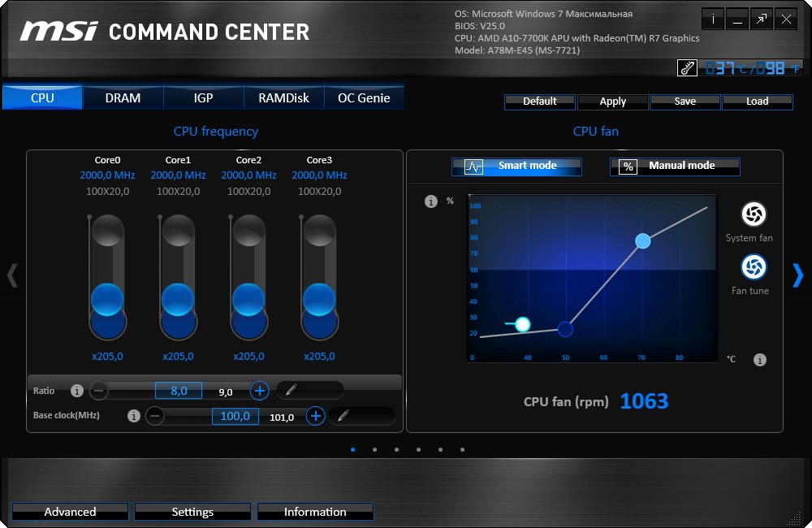The image size is (812, 528).
Task: Click info icon beside °C axis label
Action: pyautogui.click(x=760, y=360)
